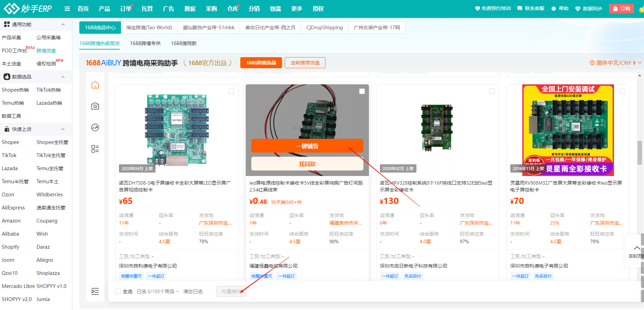The width and height of the screenshot is (644, 310).
Task: Open the 订单 menu item
Action: click(126, 9)
